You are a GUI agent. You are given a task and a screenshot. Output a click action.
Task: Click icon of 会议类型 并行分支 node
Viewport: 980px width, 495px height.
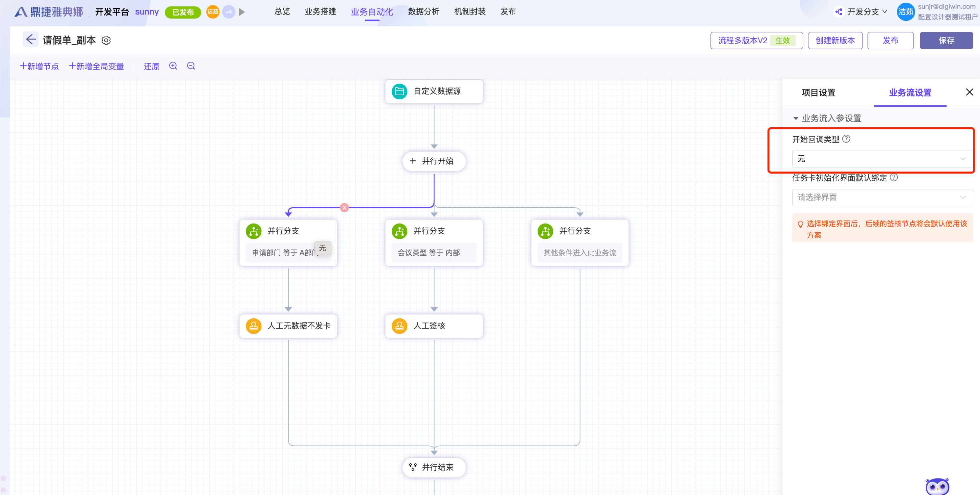pos(399,231)
